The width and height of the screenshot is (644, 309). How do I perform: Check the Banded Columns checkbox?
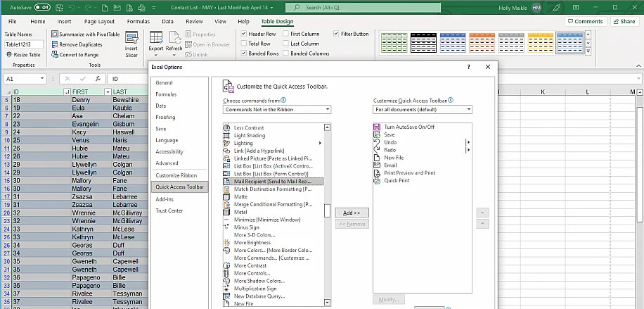pyautogui.click(x=286, y=53)
